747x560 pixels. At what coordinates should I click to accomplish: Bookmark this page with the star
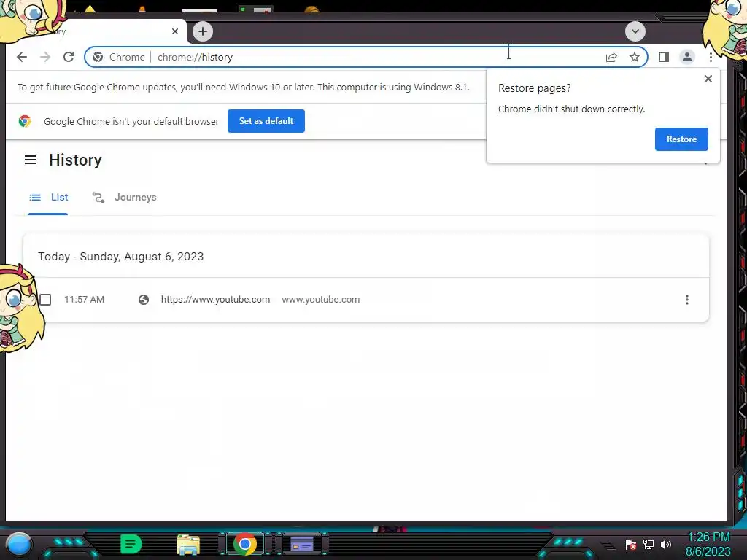coord(634,57)
